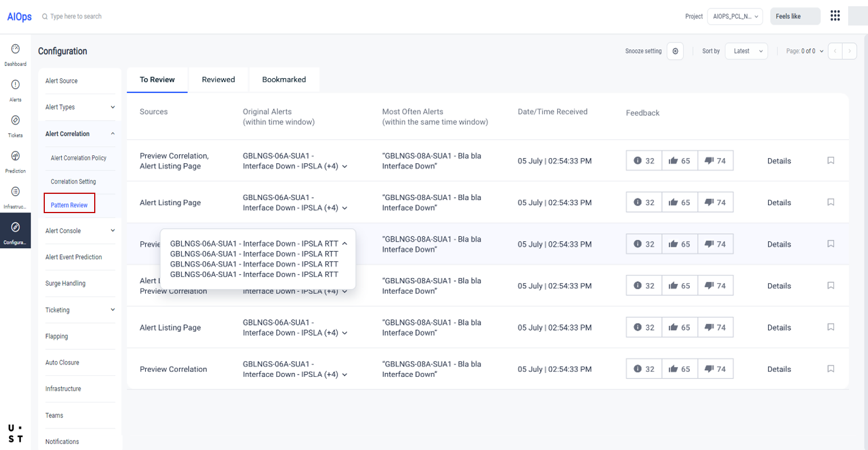Click thumbs down on second alert row

tap(715, 202)
